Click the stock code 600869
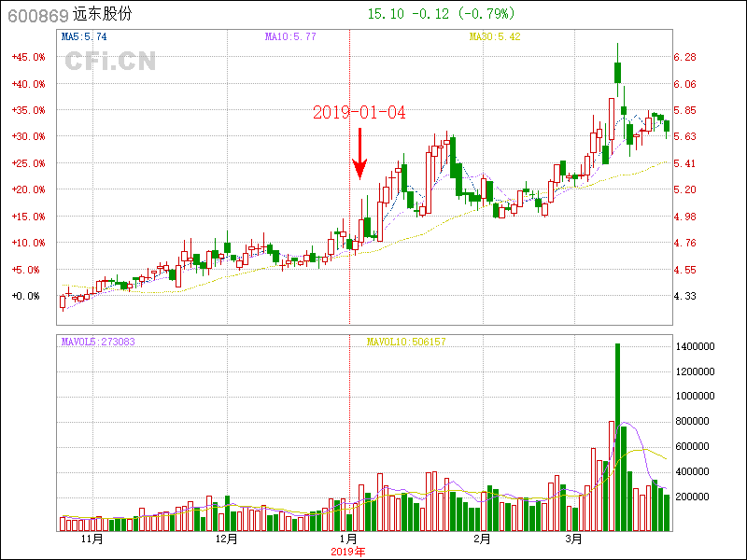 [36, 15]
